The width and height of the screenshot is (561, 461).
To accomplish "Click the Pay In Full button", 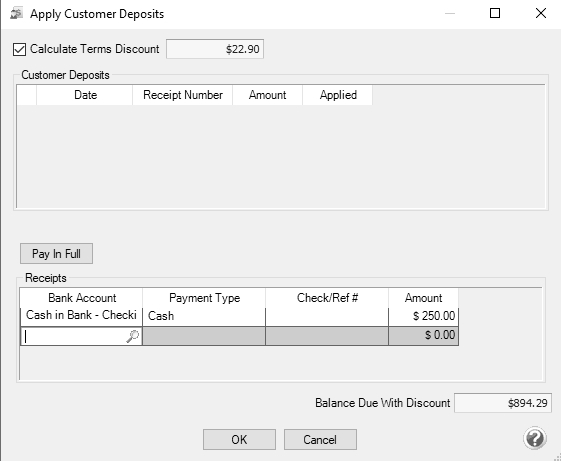I will 57,253.
